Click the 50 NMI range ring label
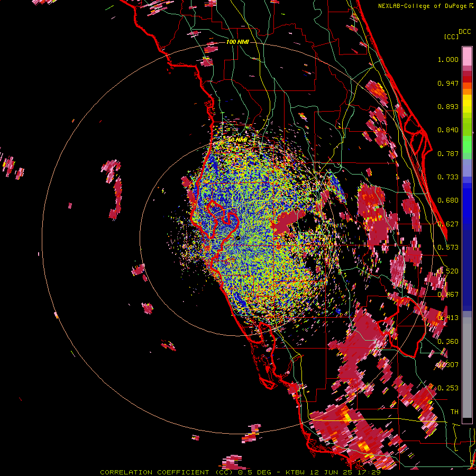The height and width of the screenshot is (476, 476). click(237, 140)
